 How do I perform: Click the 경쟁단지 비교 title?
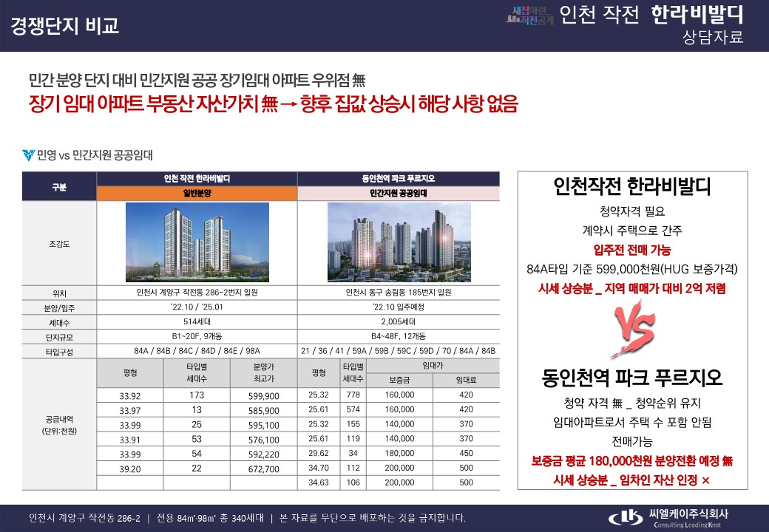(x=65, y=25)
